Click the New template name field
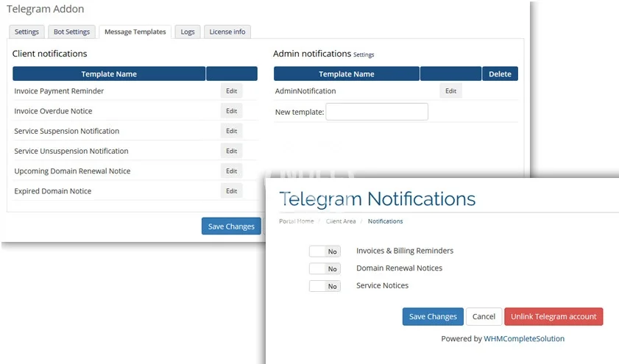Viewport: 619px width, 364px height. [x=377, y=112]
